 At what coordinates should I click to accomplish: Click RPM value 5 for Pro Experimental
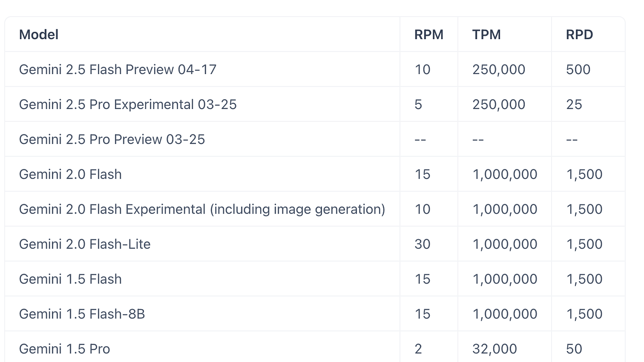point(418,104)
